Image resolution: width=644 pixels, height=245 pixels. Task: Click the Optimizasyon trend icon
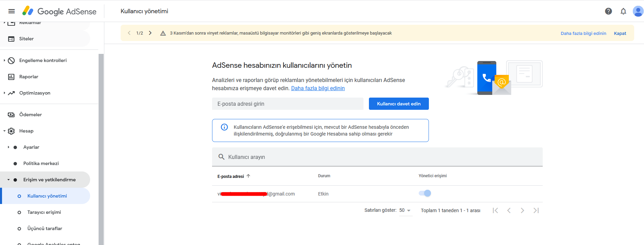point(11,93)
